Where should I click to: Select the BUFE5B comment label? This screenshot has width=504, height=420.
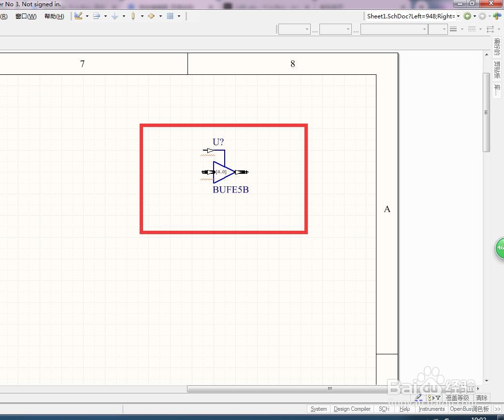[x=231, y=189]
